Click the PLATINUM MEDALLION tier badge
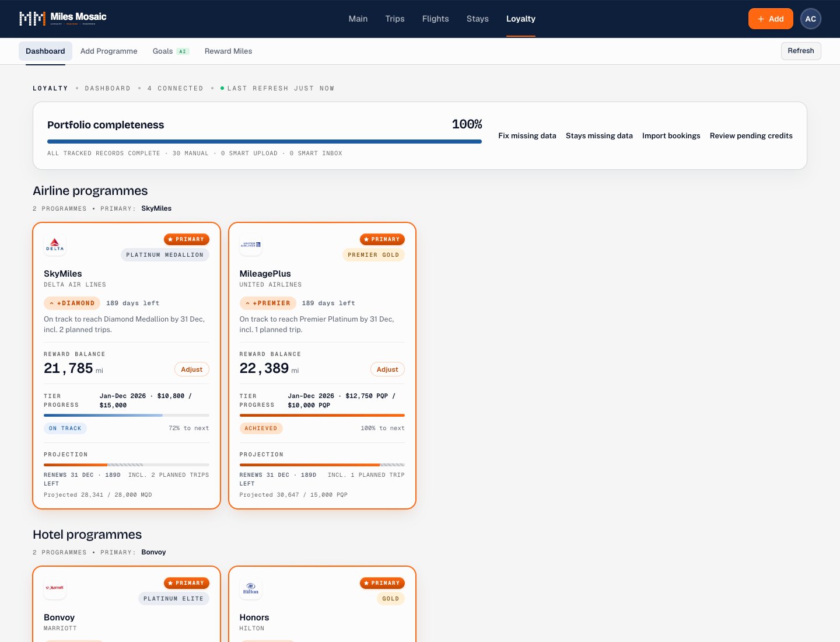The image size is (840, 642). 165,255
